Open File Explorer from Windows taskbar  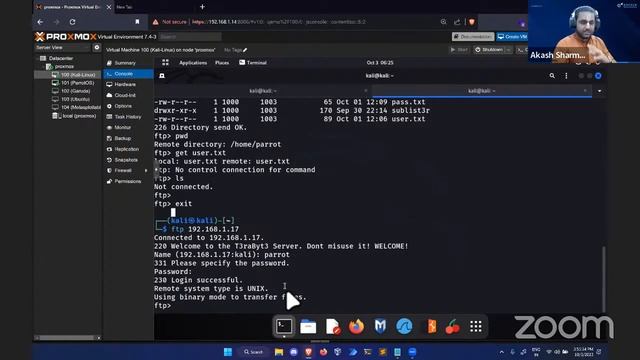tap(279, 352)
